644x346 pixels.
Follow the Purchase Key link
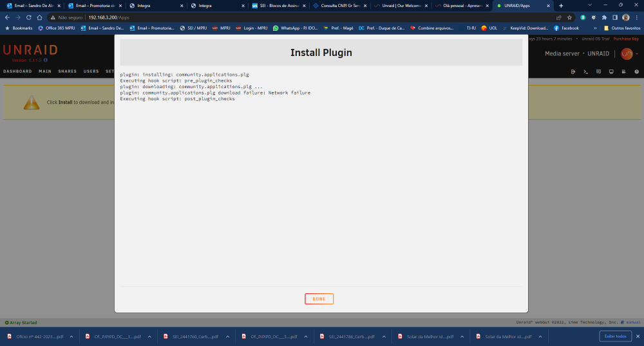[626, 39]
